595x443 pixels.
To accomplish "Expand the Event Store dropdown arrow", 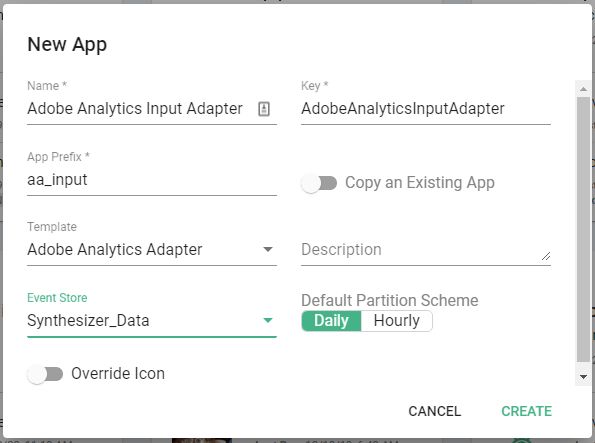I will 268,320.
